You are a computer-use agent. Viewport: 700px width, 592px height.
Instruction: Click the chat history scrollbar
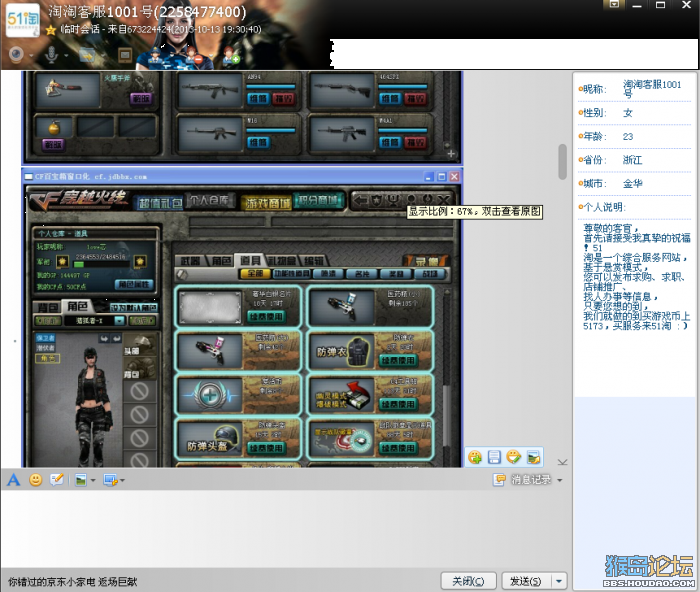[562, 161]
